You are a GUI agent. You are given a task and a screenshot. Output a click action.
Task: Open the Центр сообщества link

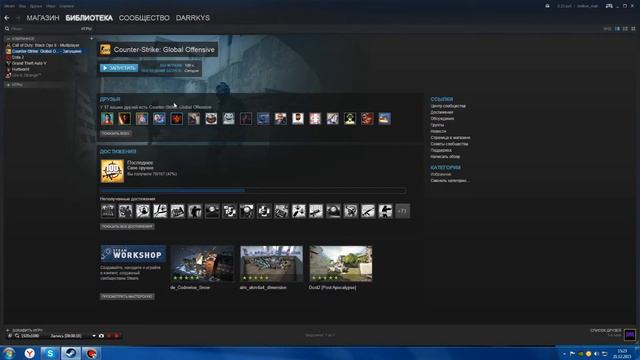click(448, 106)
